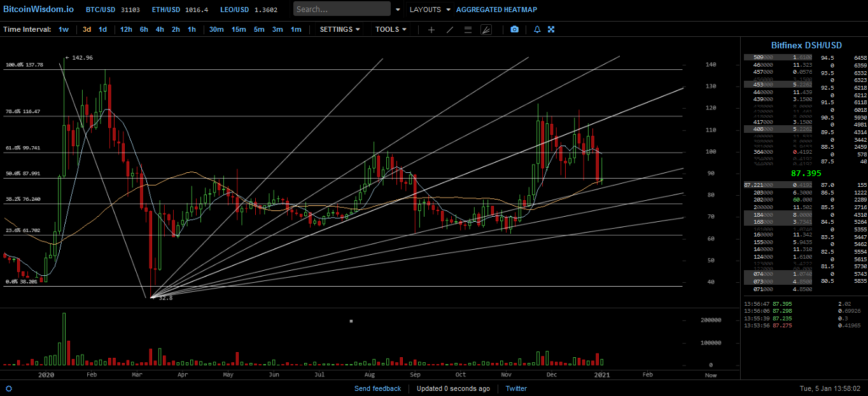
Task: Click the 61.8% 99.741 Fibonacci label
Action: 23,147
